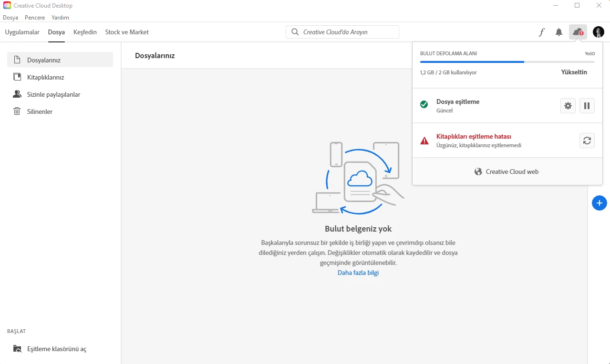Click the 1,2 GB / 2 GB usage text
Screen dimensions: 610x364
[x=448, y=72]
